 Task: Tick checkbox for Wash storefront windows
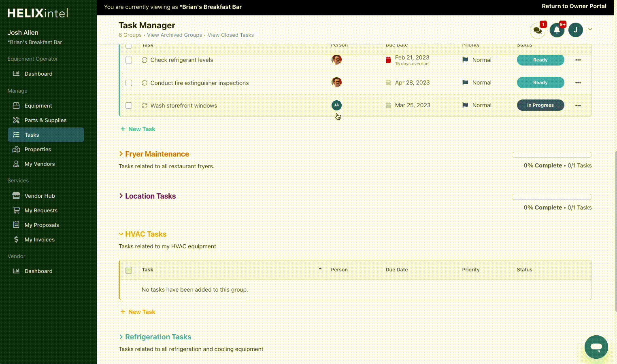(x=129, y=106)
